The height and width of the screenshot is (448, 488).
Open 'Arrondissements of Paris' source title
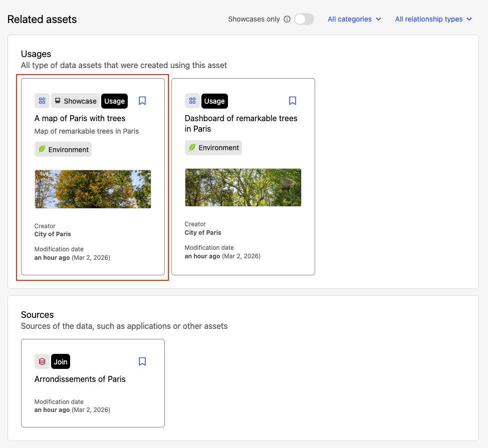pos(80,379)
